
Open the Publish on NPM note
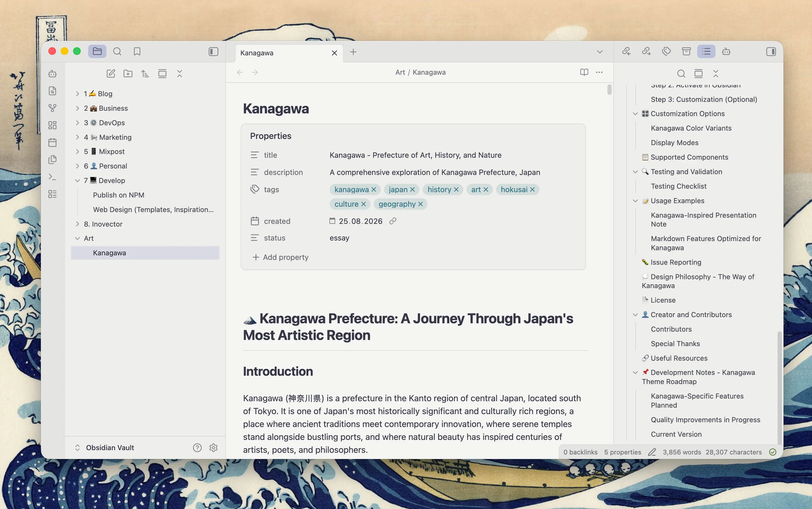[119, 195]
